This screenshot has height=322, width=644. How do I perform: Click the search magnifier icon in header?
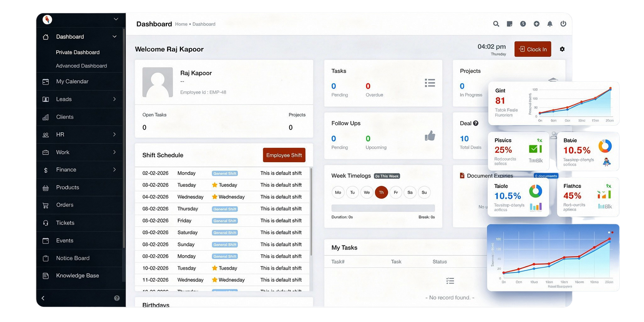tap(496, 24)
